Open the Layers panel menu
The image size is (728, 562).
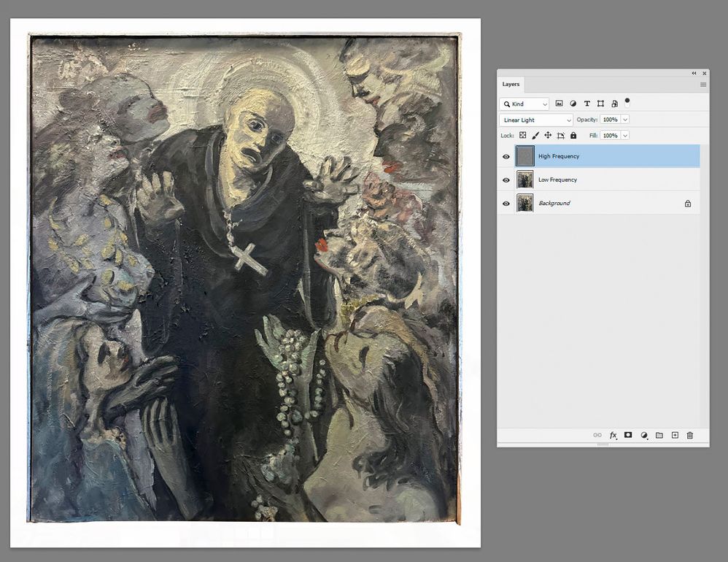(x=703, y=85)
